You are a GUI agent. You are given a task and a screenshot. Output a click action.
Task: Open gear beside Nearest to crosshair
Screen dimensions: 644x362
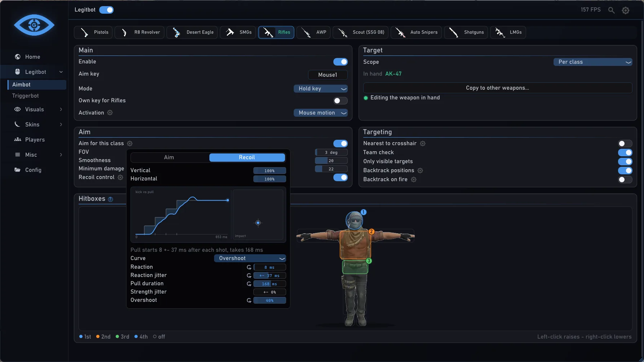coord(423,143)
